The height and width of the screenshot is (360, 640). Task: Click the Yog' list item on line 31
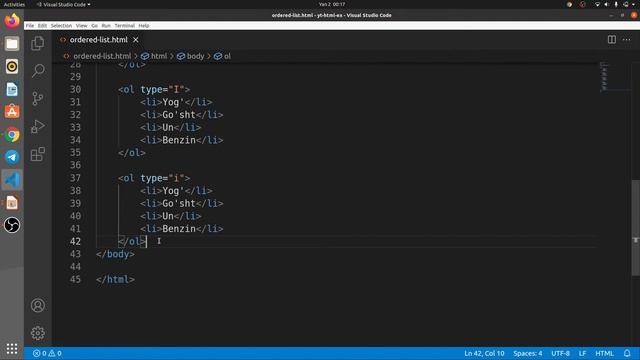click(176, 102)
